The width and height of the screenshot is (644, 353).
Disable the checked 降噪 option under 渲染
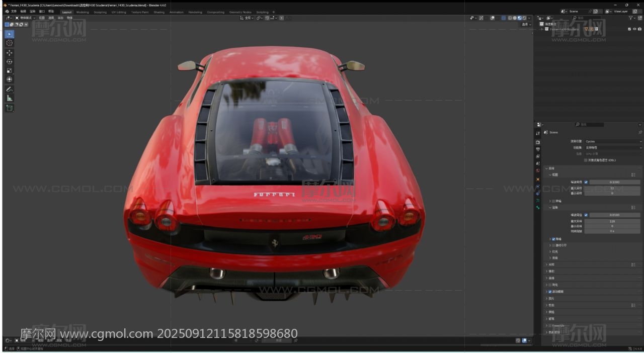553,239
